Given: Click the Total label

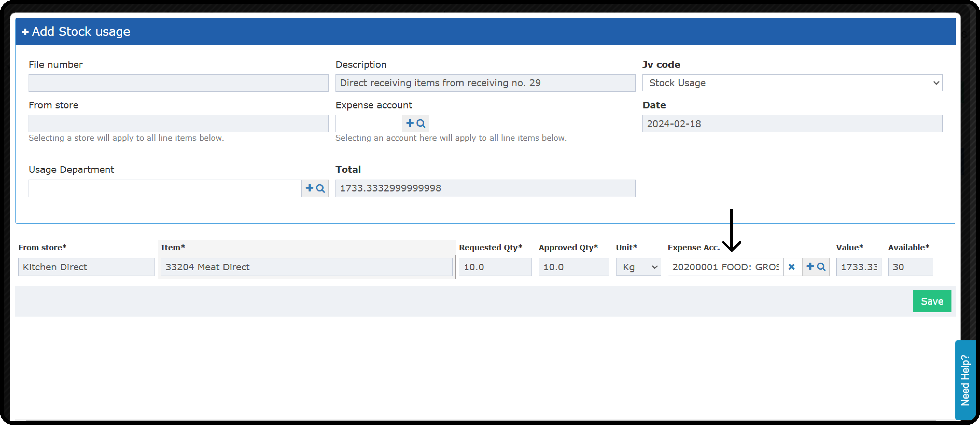Looking at the screenshot, I should [348, 170].
